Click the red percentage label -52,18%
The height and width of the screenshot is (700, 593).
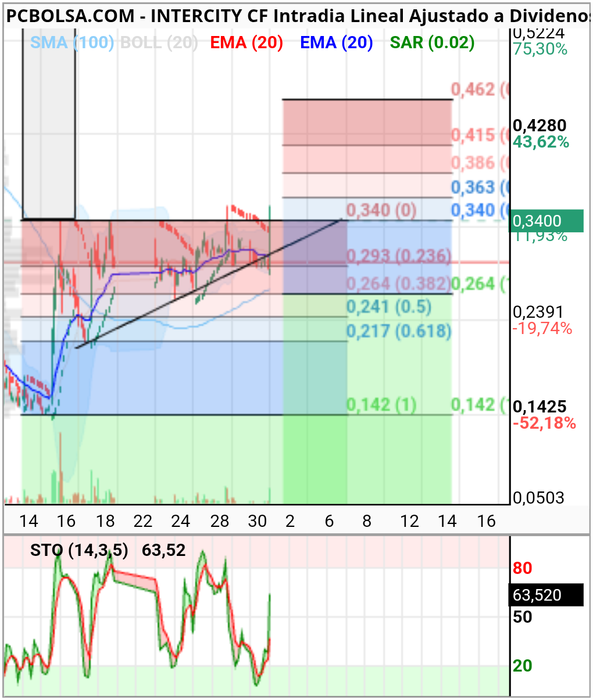(x=544, y=423)
